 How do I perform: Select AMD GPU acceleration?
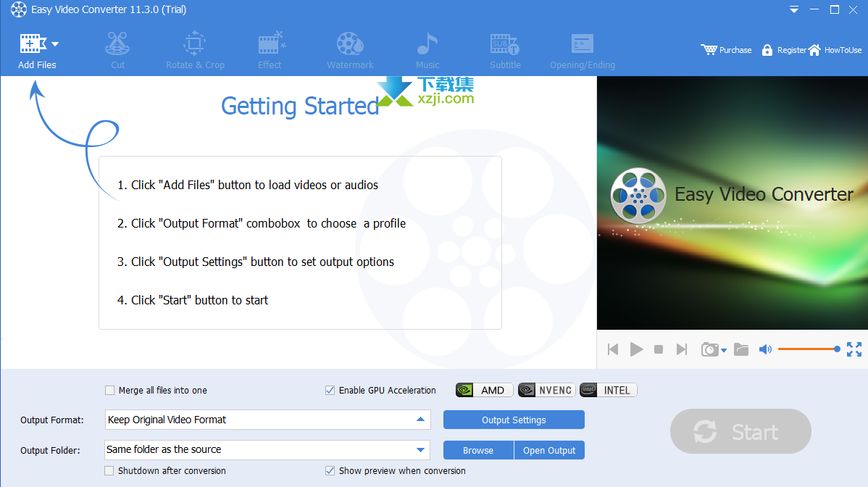485,390
